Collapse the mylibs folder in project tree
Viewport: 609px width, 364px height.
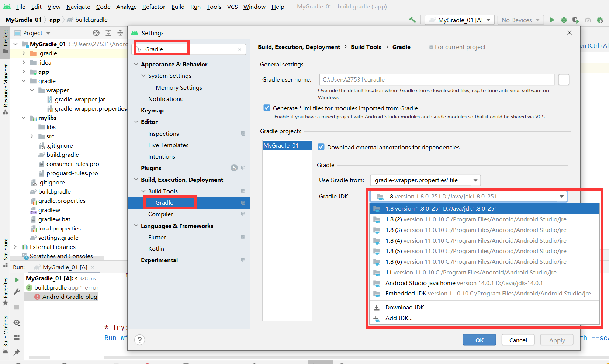(x=24, y=118)
